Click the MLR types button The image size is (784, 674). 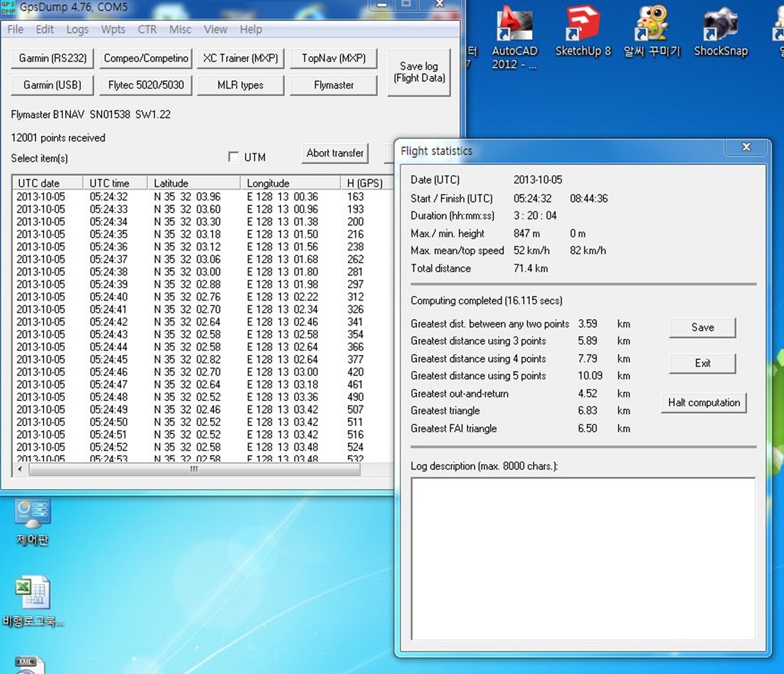(241, 85)
